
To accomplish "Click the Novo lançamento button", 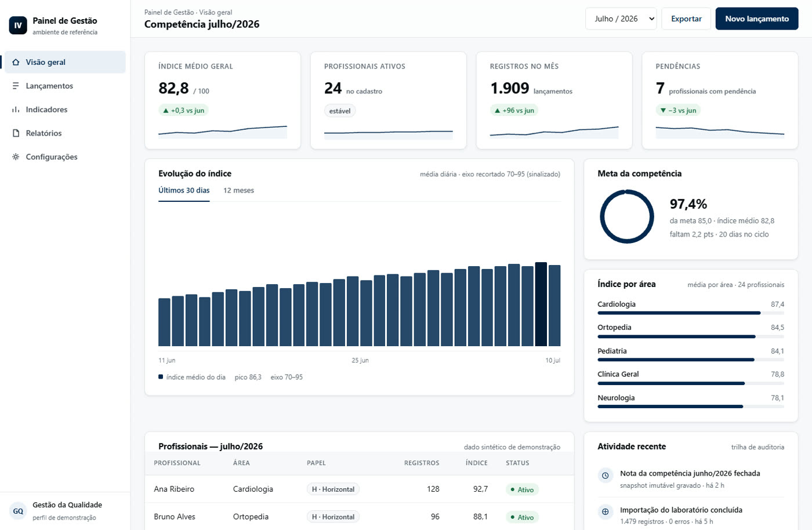I will point(757,19).
